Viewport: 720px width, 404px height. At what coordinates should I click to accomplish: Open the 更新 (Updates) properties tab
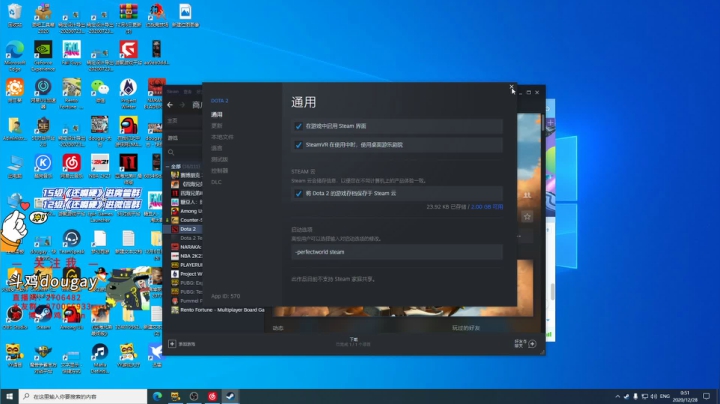click(217, 126)
